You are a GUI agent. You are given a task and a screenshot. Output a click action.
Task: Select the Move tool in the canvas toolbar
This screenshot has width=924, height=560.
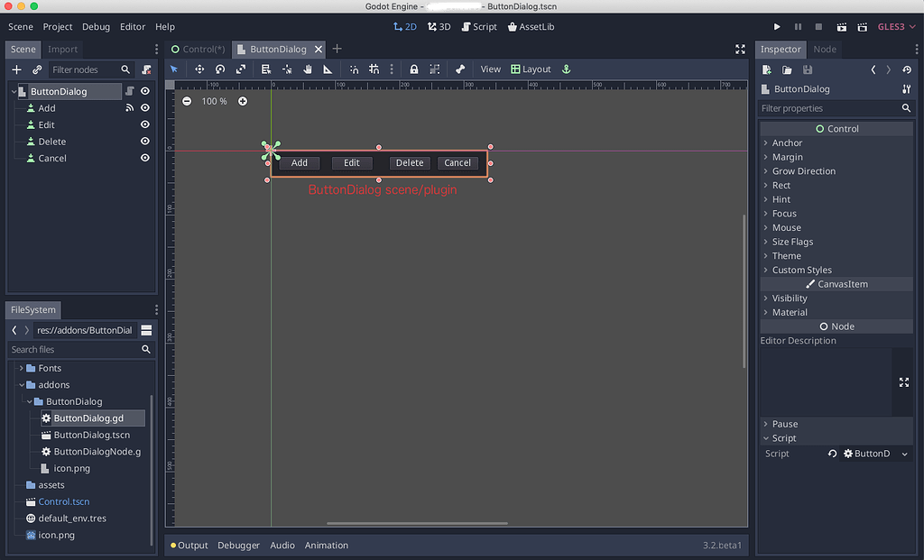(x=201, y=69)
